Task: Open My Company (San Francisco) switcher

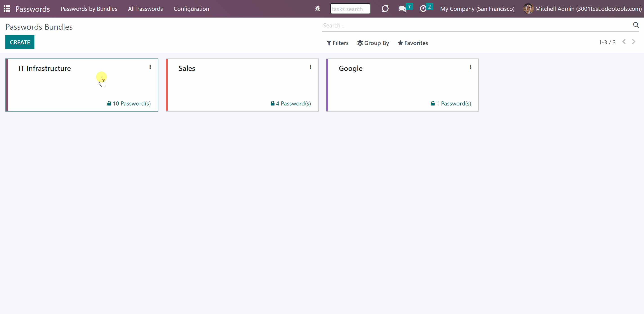Action: [477, 9]
